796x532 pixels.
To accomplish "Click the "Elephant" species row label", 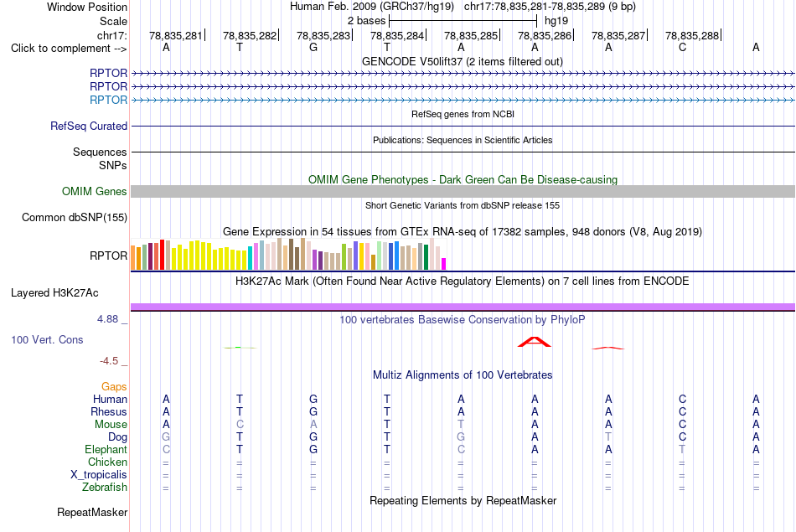I will pos(106,449).
